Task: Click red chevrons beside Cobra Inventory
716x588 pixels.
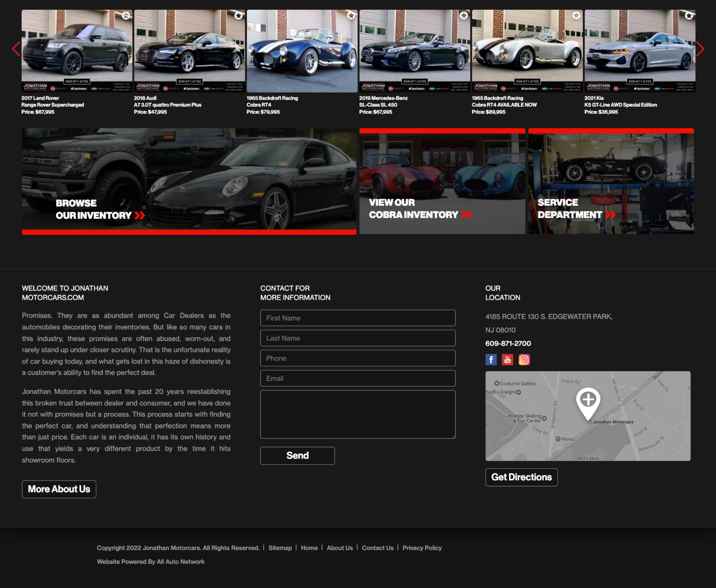Action: pyautogui.click(x=466, y=215)
